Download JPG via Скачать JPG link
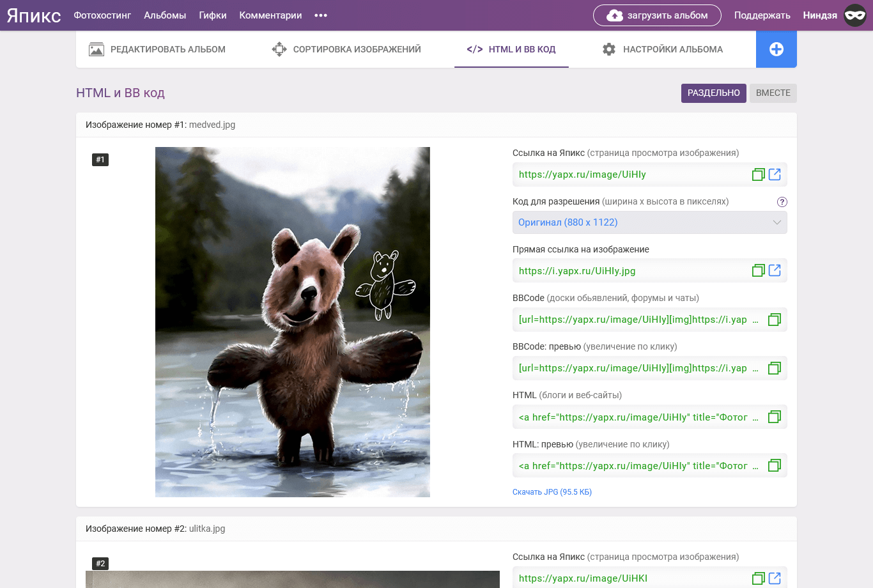Viewport: 873px width, 588px height. coord(552,492)
